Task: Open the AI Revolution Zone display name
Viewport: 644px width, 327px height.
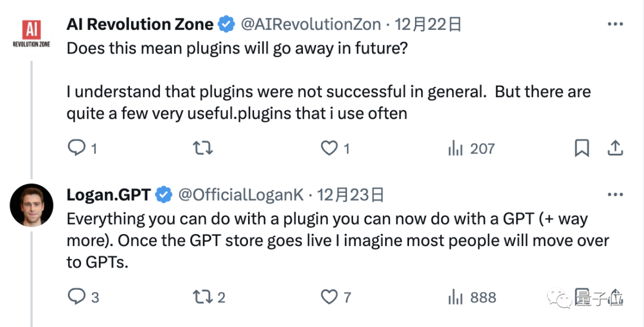Action: coord(140,24)
